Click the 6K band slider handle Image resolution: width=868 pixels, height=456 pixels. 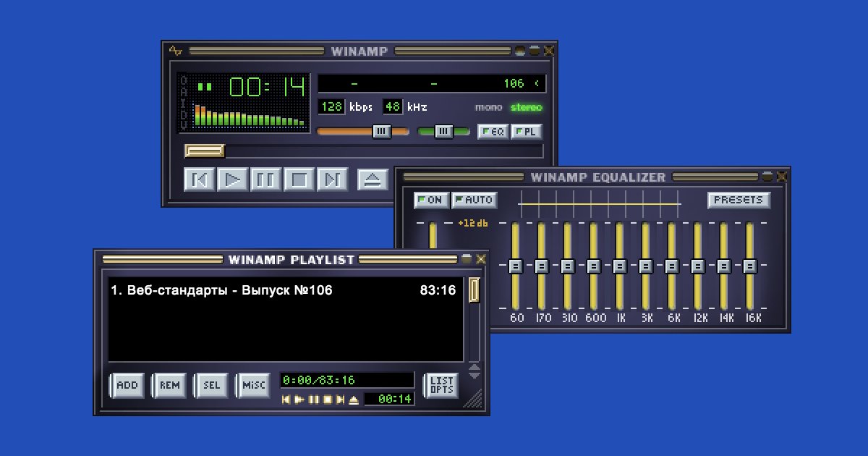click(x=672, y=266)
